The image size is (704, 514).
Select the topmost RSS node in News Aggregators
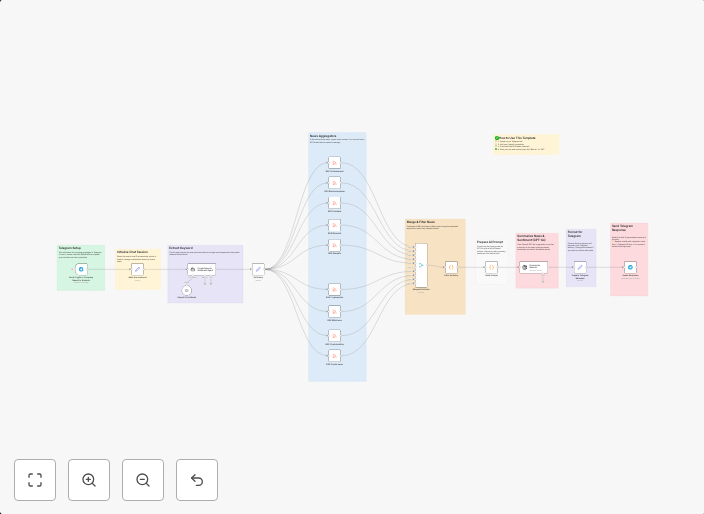(334, 162)
